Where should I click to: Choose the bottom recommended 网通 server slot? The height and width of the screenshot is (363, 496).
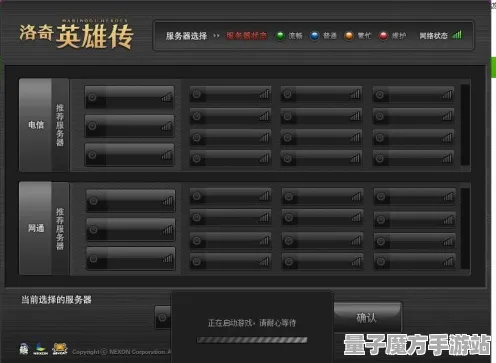pyautogui.click(x=131, y=258)
